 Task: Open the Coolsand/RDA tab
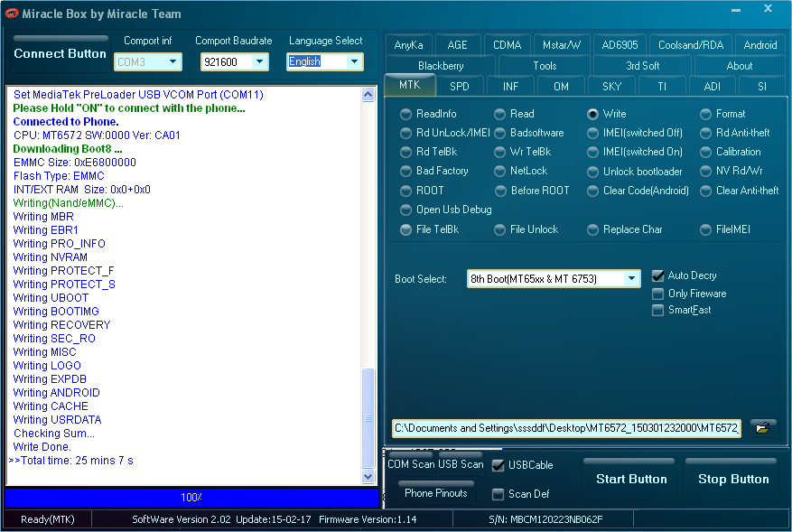coord(691,45)
